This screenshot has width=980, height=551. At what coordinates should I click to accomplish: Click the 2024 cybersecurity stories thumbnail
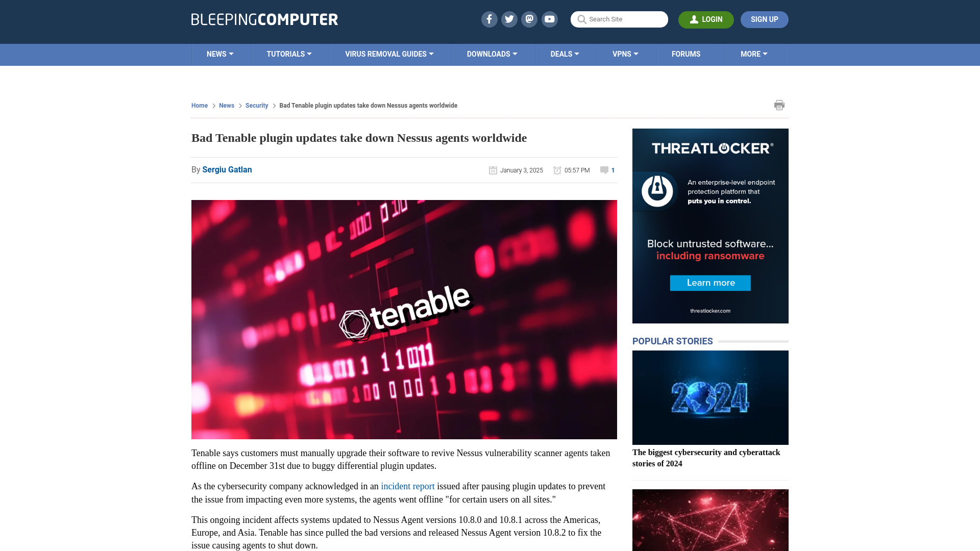tap(710, 397)
